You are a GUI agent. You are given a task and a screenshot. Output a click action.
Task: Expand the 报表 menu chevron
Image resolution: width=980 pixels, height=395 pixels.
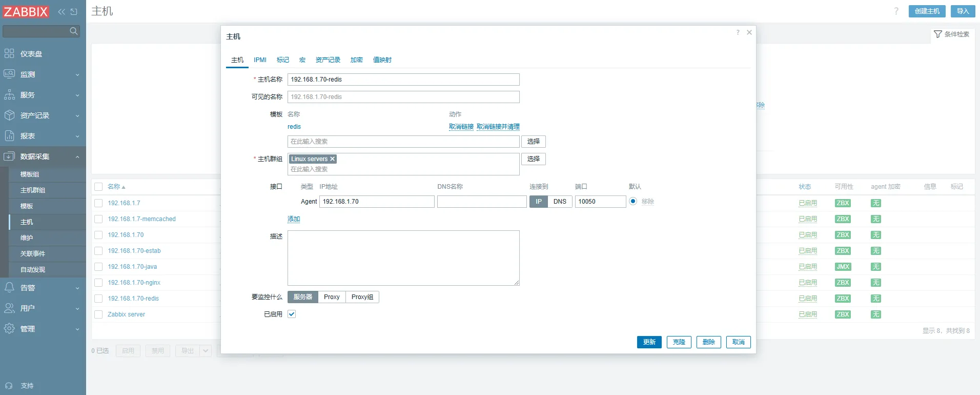[x=77, y=136]
